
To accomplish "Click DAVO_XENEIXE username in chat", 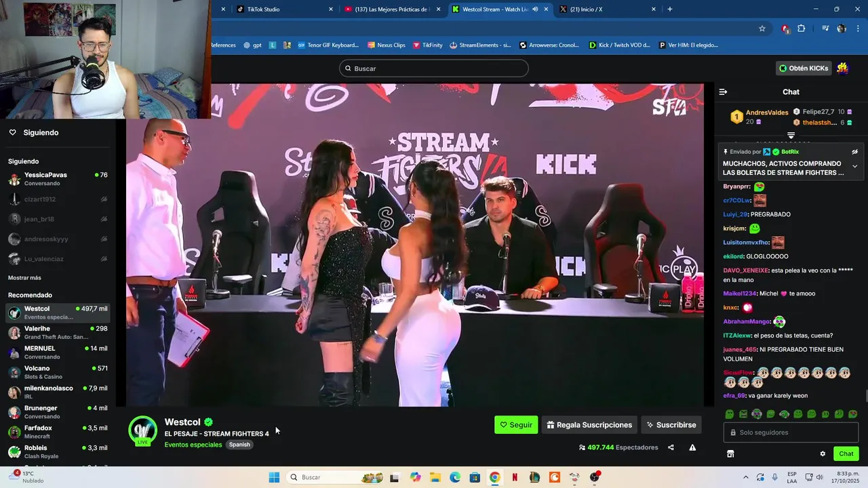I will point(746,270).
